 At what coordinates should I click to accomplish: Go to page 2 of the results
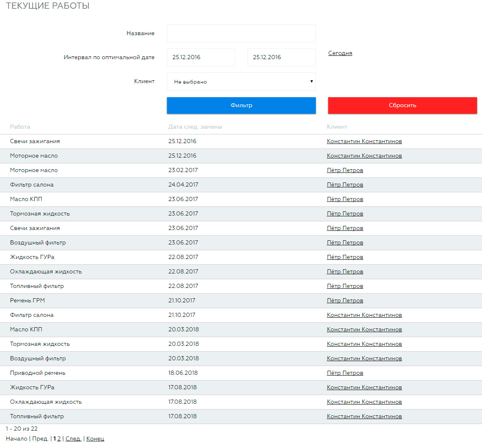[59, 438]
